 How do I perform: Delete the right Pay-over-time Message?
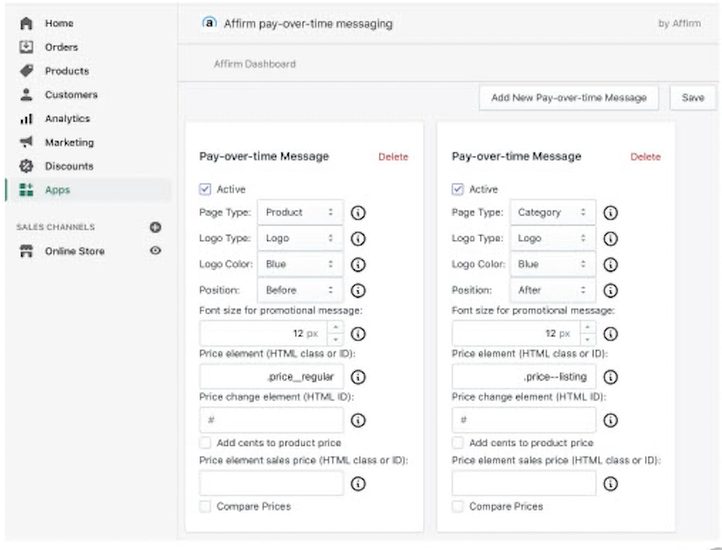pyautogui.click(x=645, y=157)
